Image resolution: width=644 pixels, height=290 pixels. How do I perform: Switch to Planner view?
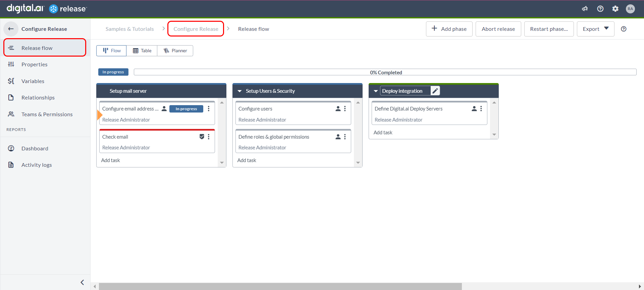[x=175, y=51]
